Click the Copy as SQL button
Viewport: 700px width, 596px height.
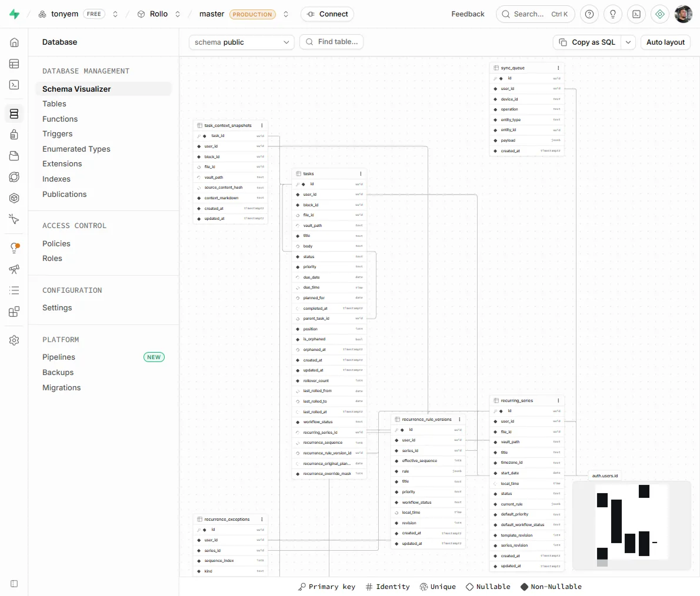(588, 42)
